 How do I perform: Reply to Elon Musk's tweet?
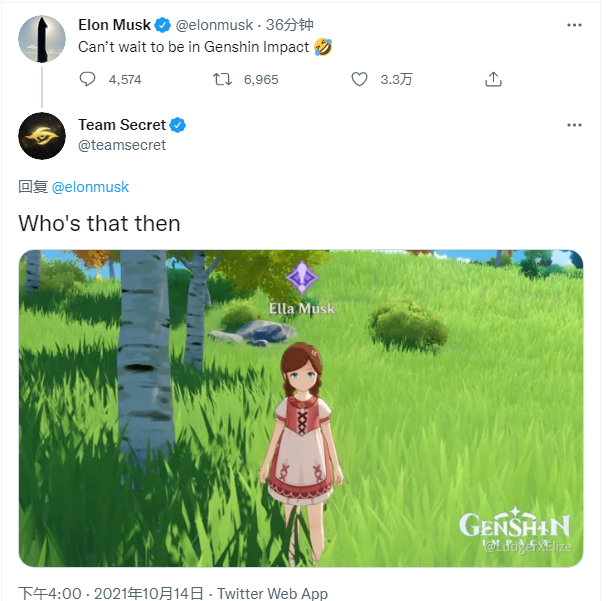(88, 79)
